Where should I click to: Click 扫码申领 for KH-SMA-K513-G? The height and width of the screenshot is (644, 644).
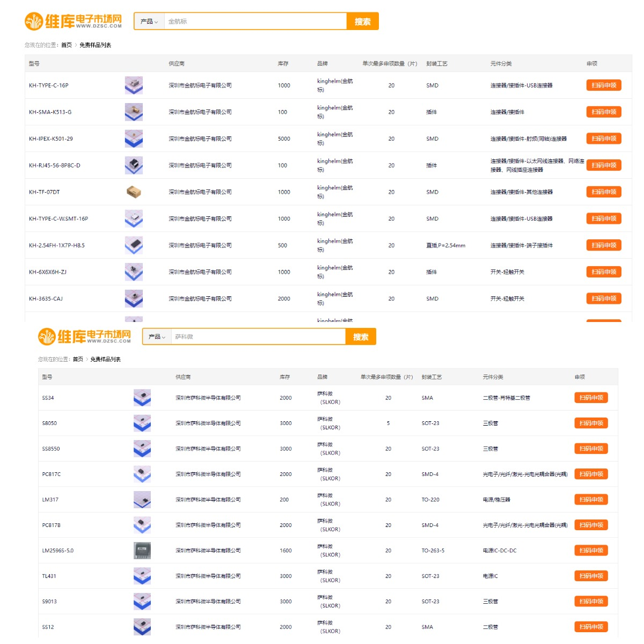pyautogui.click(x=603, y=112)
